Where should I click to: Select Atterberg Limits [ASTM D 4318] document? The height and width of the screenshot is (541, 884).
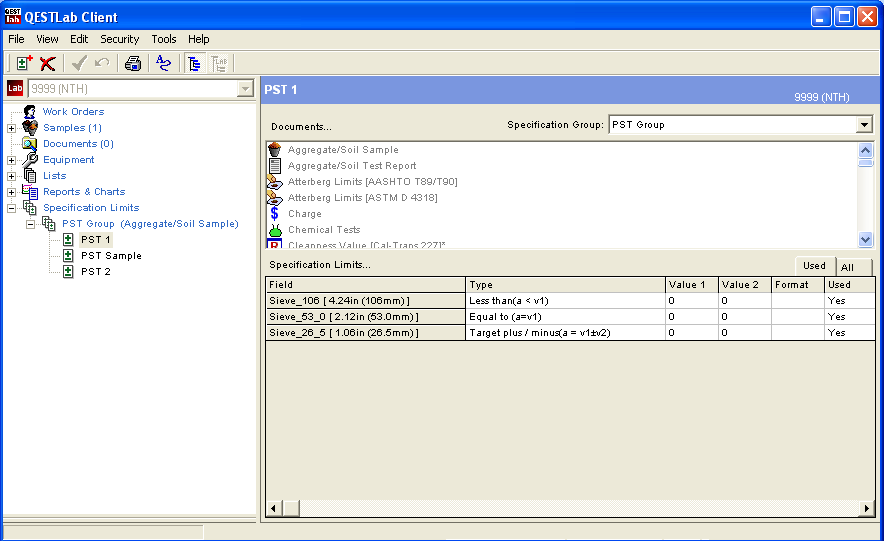(362, 198)
